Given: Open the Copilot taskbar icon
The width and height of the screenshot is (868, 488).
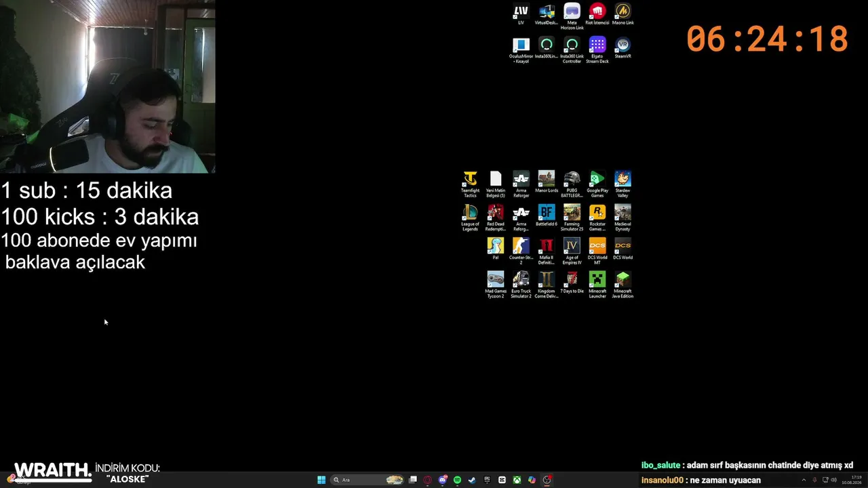Looking at the screenshot, I should (532, 480).
